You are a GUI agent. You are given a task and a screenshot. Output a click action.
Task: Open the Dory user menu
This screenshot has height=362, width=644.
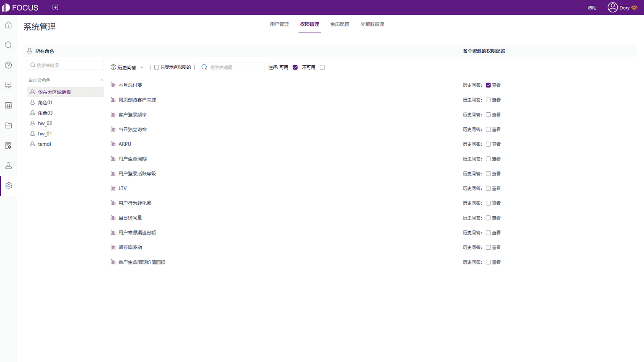[x=623, y=8]
